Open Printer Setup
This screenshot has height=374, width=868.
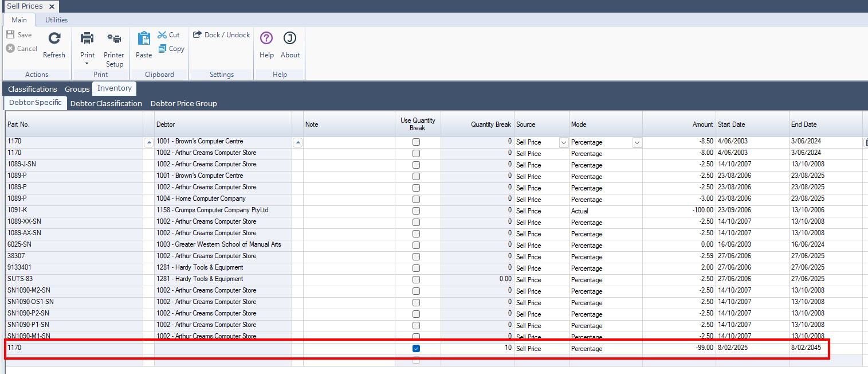tap(114, 39)
